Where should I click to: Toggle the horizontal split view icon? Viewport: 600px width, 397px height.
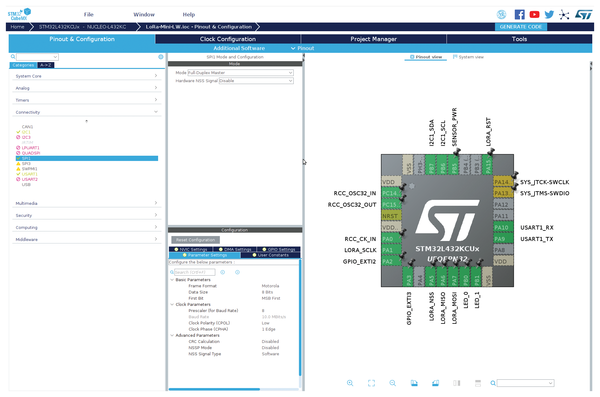(x=478, y=383)
